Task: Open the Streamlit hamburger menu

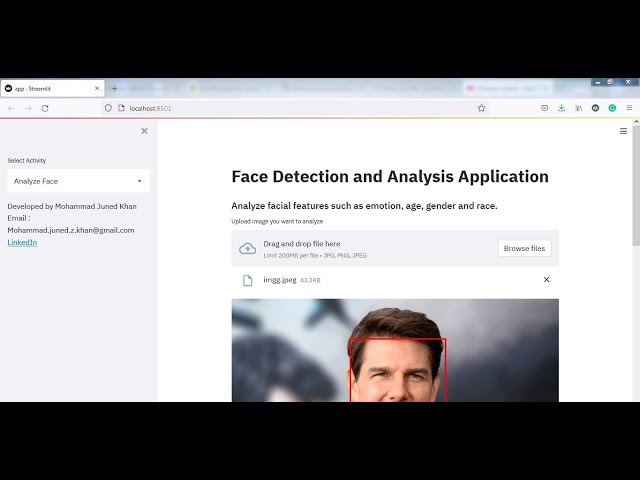Action: 623,131
